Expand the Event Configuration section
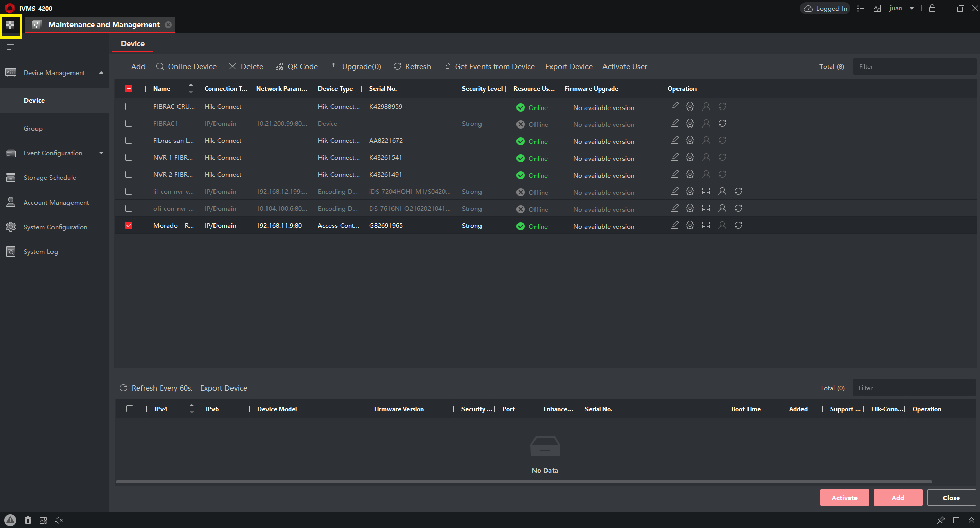This screenshot has height=528, width=980. coord(101,153)
